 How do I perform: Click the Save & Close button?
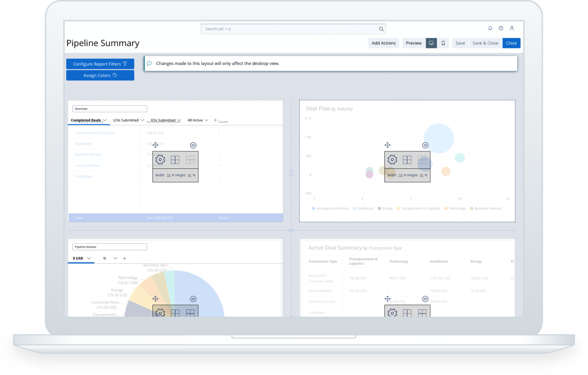pyautogui.click(x=485, y=43)
